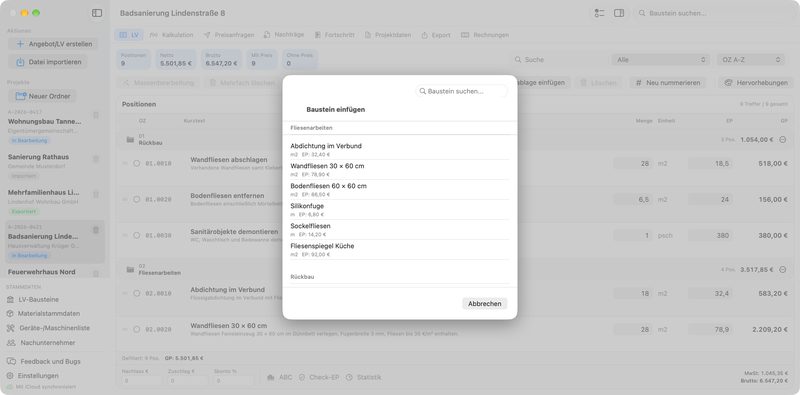The image size is (800, 395).
Task: Click Hervorhebungen button
Action: 757,83
